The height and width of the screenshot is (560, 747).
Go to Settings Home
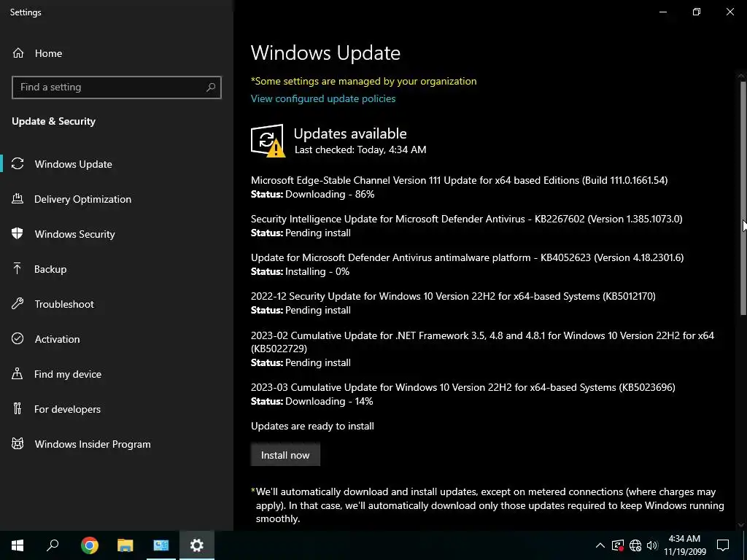pyautogui.click(x=117, y=53)
